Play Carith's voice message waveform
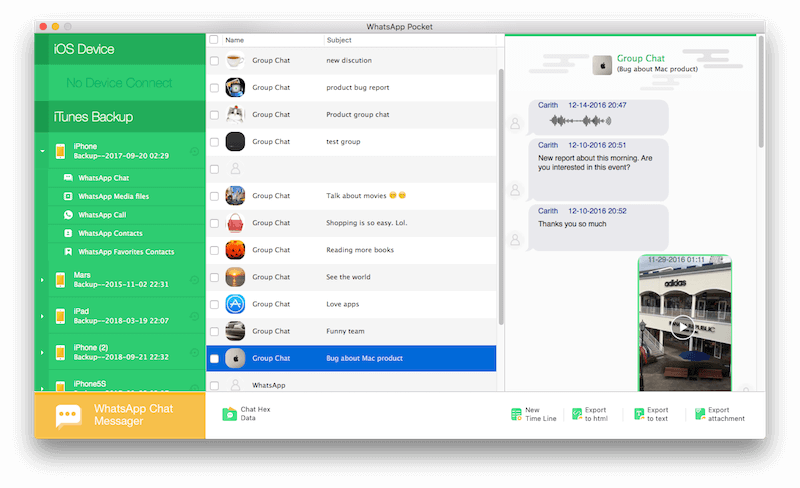The image size is (800, 488). (x=580, y=121)
